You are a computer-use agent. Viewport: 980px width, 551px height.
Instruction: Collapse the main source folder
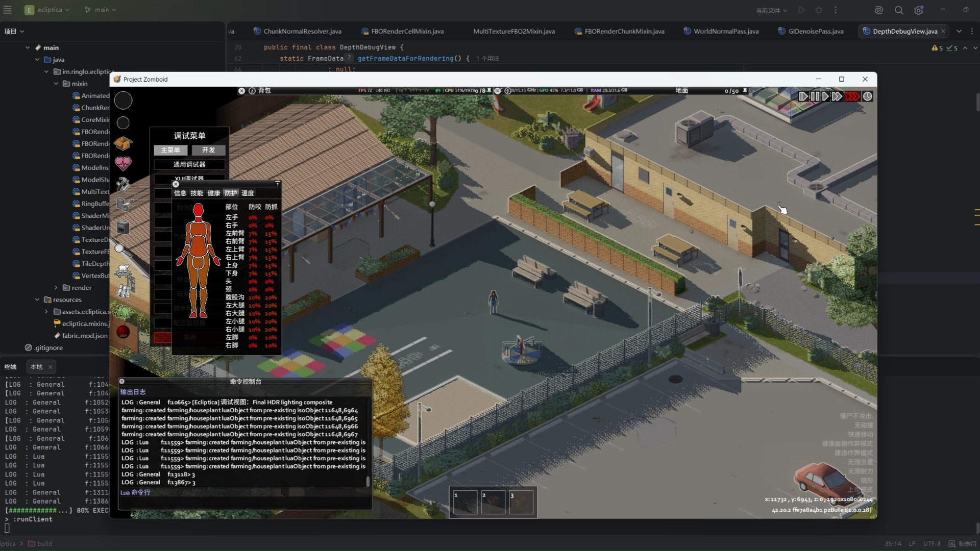28,47
